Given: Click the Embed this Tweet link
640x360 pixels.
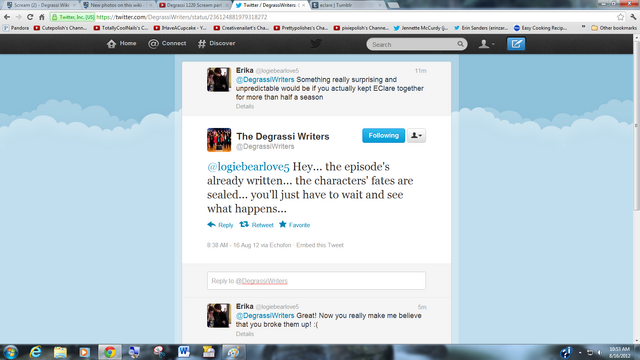Looking at the screenshot, I should 320,245.
